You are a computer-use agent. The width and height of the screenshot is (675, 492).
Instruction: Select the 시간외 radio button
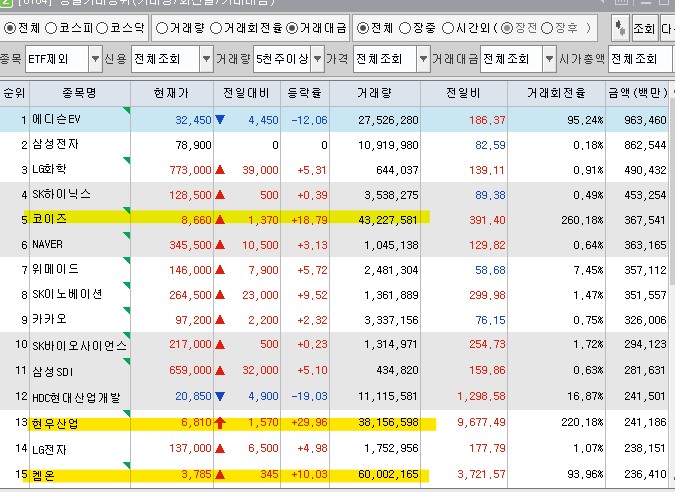tap(448, 28)
